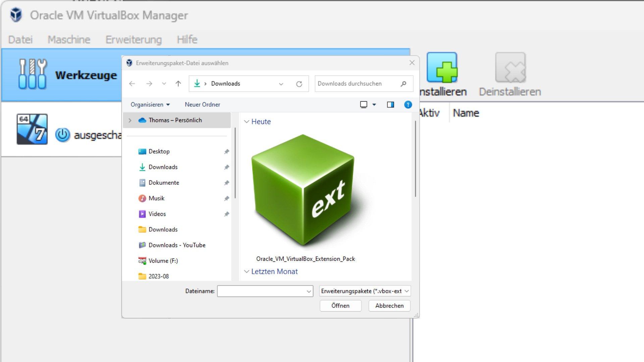Toggle the preview pane icon
This screenshot has height=362, width=644.
click(390, 105)
